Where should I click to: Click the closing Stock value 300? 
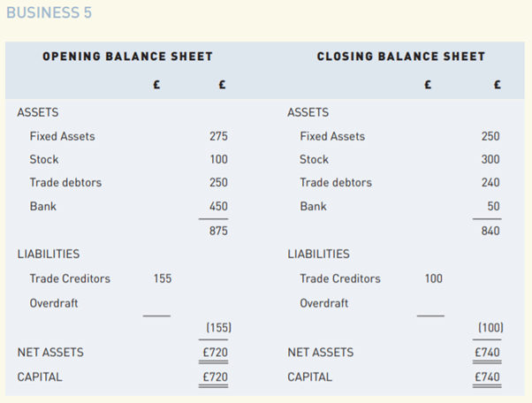click(490, 159)
